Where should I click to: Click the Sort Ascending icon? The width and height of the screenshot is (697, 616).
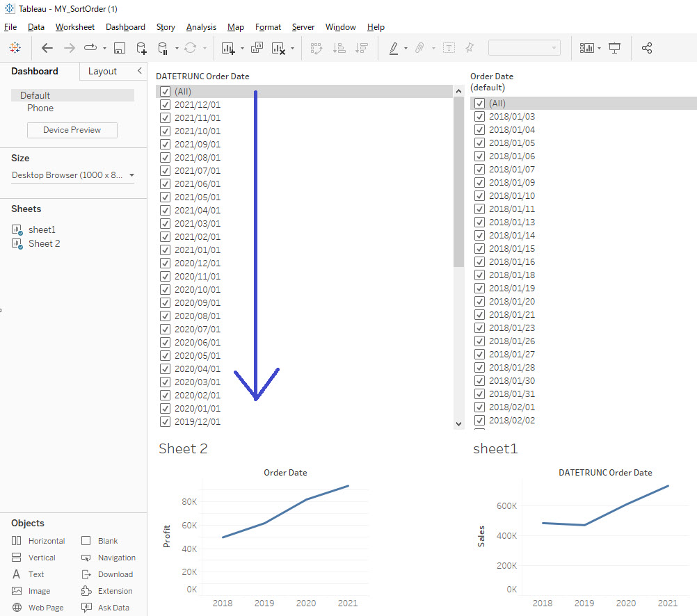pyautogui.click(x=339, y=48)
